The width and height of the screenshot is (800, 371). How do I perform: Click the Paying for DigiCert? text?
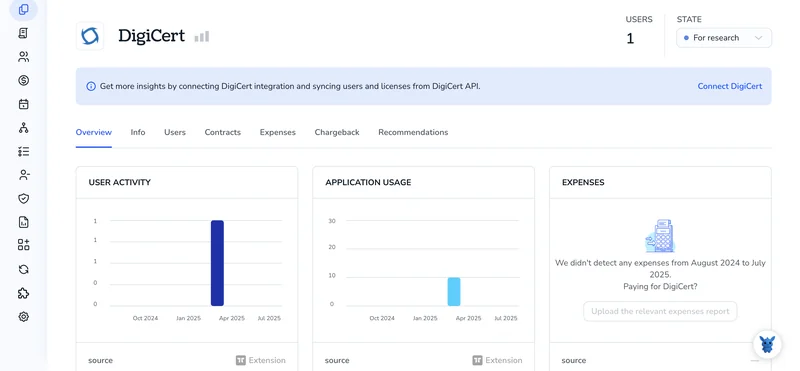pos(660,287)
